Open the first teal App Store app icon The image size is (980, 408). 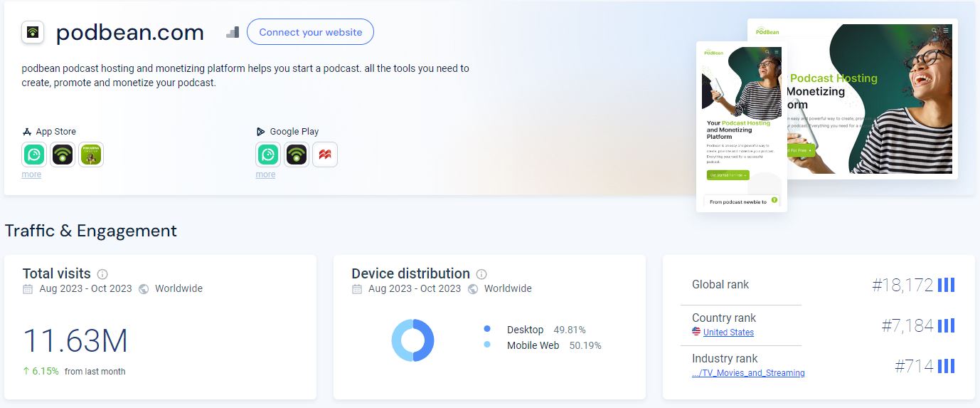(x=34, y=155)
